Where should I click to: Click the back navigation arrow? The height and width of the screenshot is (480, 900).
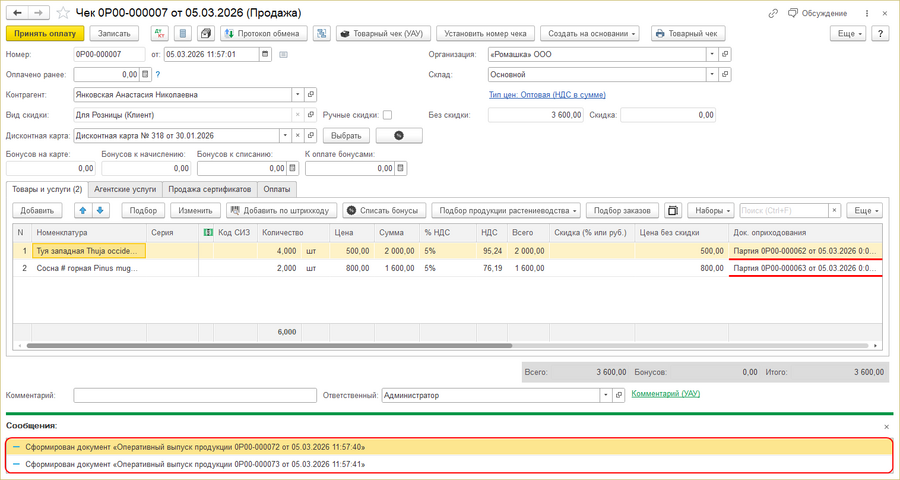pyautogui.click(x=16, y=13)
